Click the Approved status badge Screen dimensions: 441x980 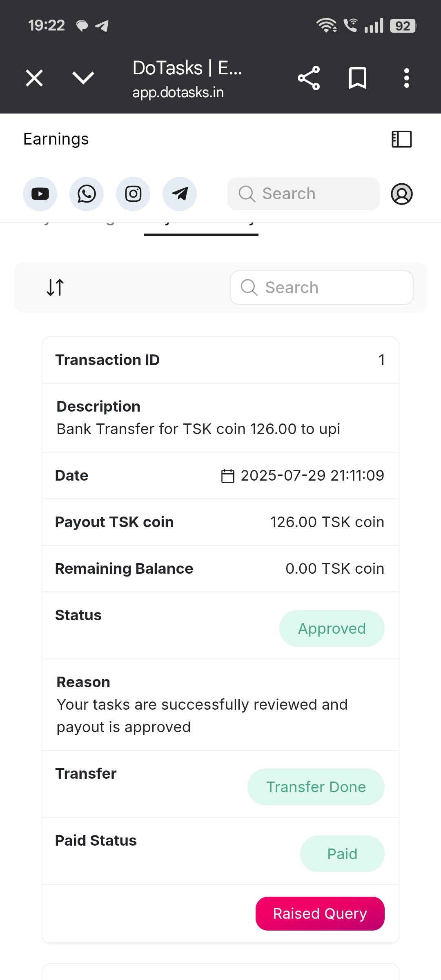tap(332, 628)
